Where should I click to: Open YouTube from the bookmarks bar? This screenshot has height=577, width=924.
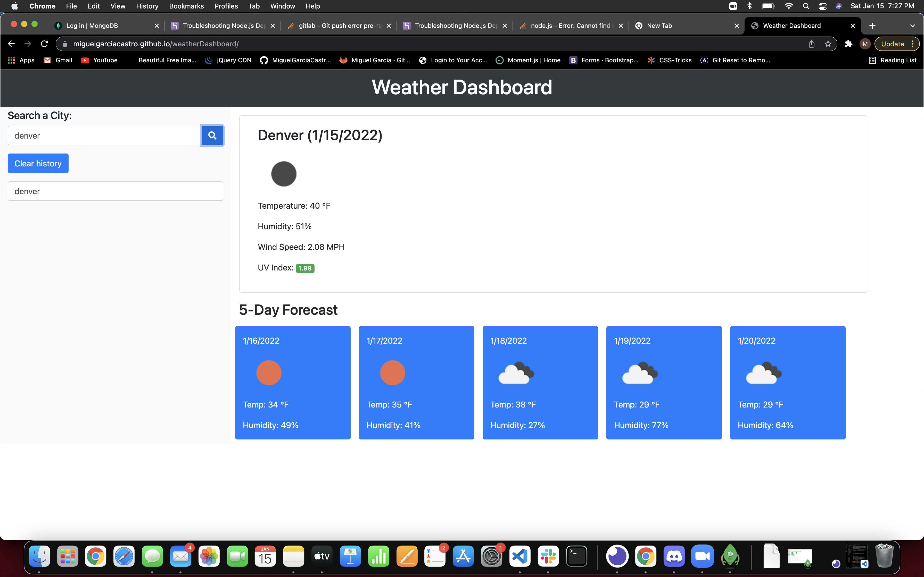(x=99, y=60)
